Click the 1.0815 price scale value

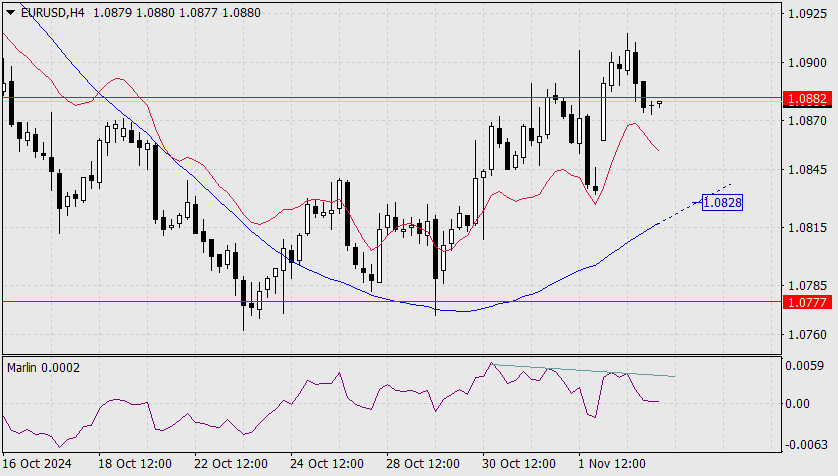point(808,228)
